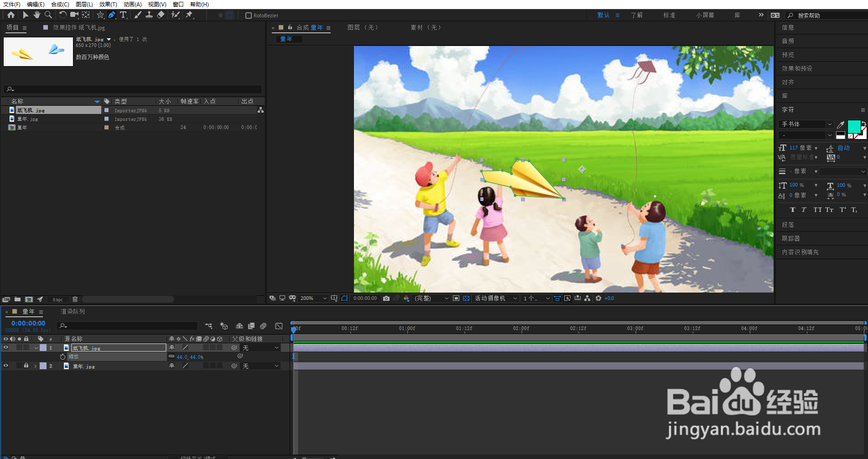The width and height of the screenshot is (868, 459).
Task: Open the 合成(C) menu
Action: click(x=60, y=4)
